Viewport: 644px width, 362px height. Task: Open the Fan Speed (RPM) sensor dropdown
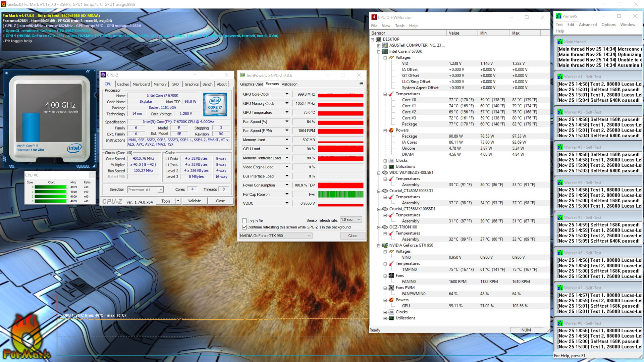coord(287,131)
